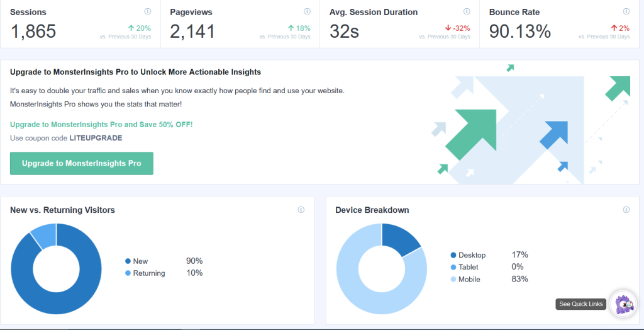Image resolution: width=644 pixels, height=330 pixels.
Task: Click the 90.13% bounce rate value
Action: tap(520, 31)
